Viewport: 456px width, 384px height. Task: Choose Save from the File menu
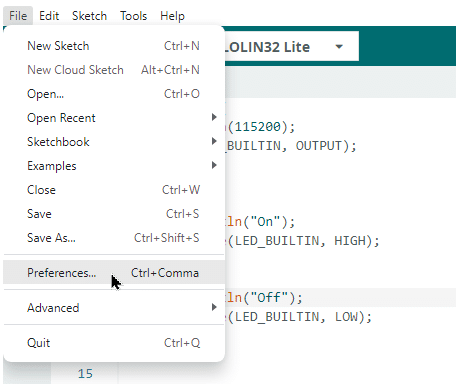point(114,214)
